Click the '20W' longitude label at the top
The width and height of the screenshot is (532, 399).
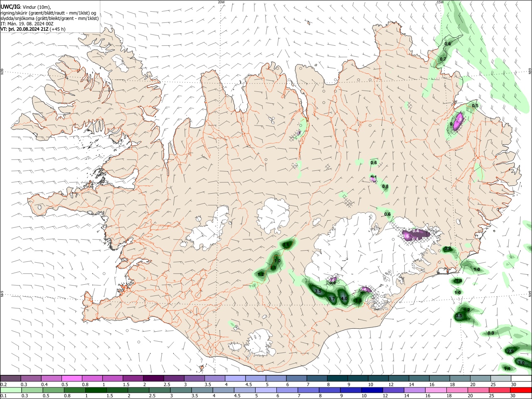pyautogui.click(x=221, y=2)
